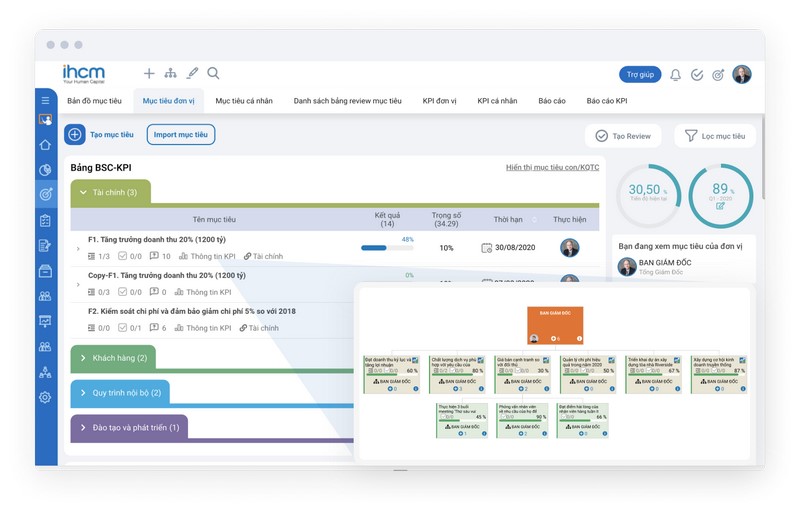Open the org hierarchy icon in the sidebar
This screenshot has height=514, width=800.
pyautogui.click(x=45, y=372)
